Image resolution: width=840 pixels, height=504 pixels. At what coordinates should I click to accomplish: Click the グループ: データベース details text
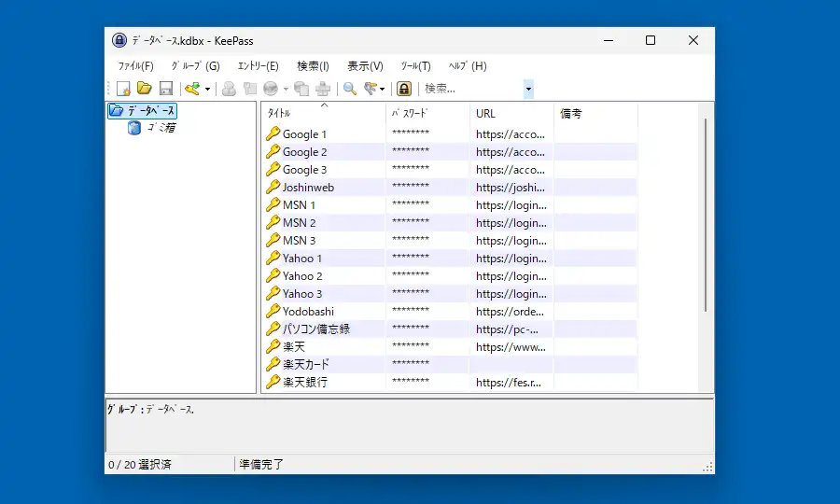click(150, 409)
